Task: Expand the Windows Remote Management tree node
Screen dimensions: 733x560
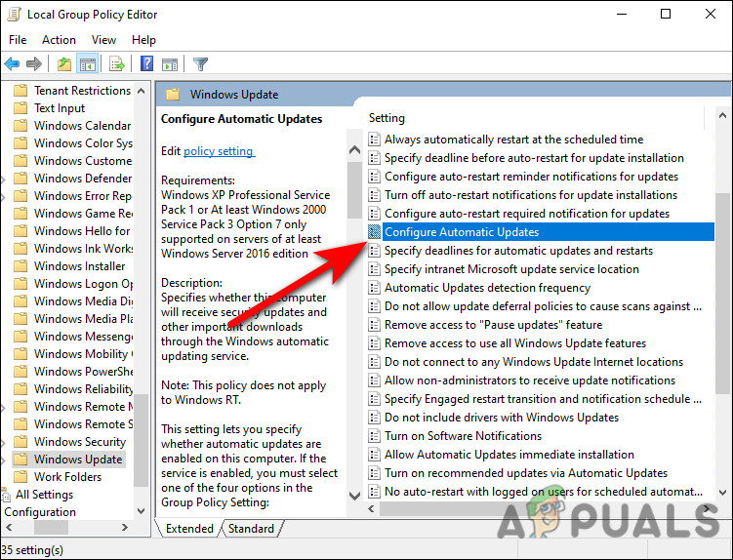Action: [3, 408]
